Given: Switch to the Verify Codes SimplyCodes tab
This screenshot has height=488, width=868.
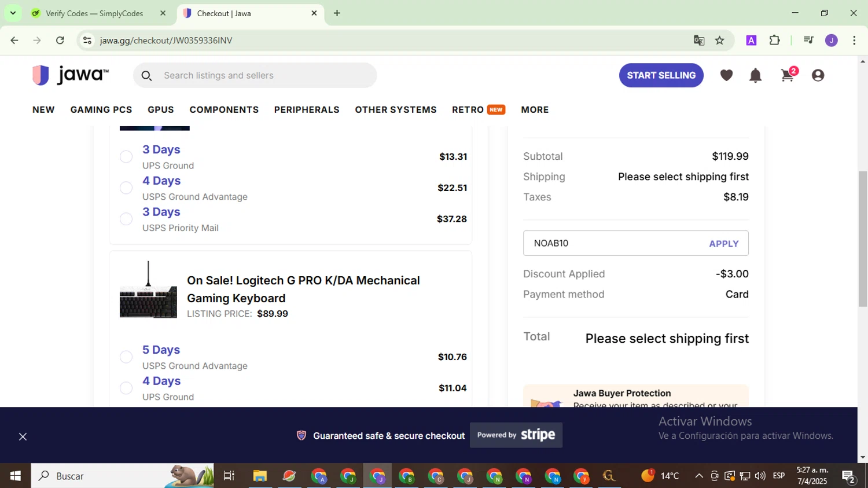Looking at the screenshot, I should [94, 13].
